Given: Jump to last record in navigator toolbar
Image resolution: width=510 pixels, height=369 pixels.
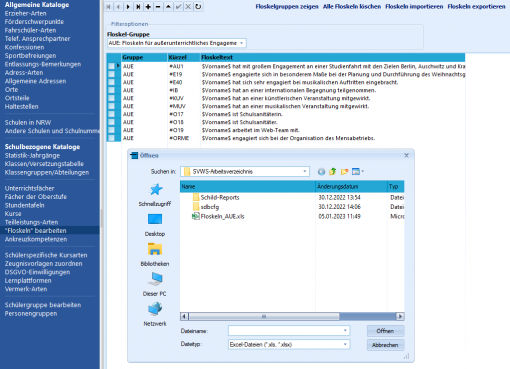Looking at the screenshot, I should [x=138, y=7].
